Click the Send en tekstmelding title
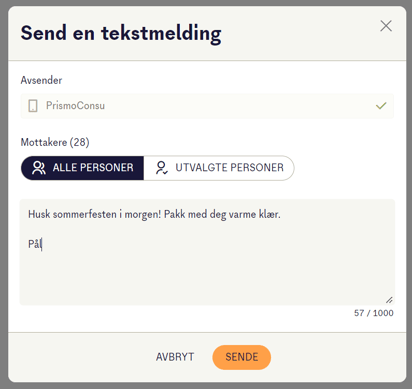The image size is (412, 389). point(121,34)
